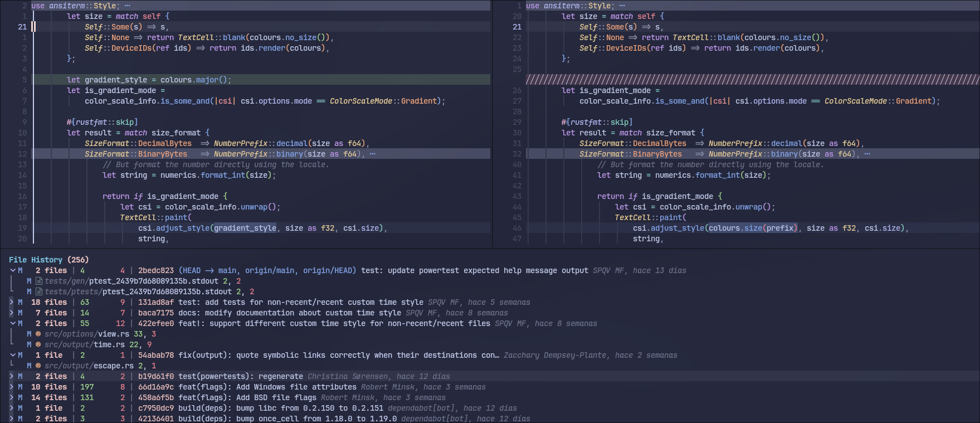Screen dimensions: 980x423
Task: Expand the baca7175 docs commit
Action: tap(12, 313)
